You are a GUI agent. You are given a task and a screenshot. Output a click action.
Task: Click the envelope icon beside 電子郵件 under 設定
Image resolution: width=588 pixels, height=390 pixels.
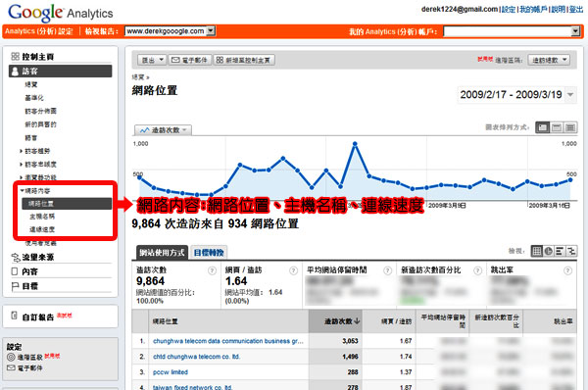11,367
